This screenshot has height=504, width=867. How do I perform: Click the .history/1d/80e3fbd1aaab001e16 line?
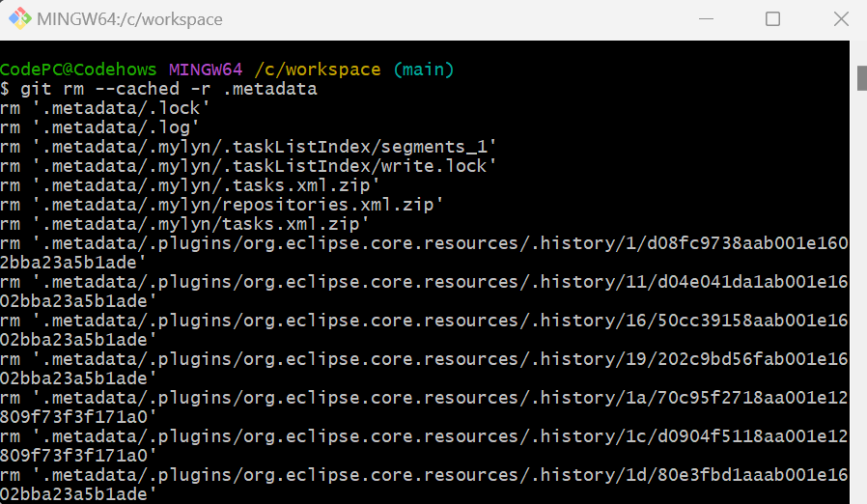pos(424,475)
